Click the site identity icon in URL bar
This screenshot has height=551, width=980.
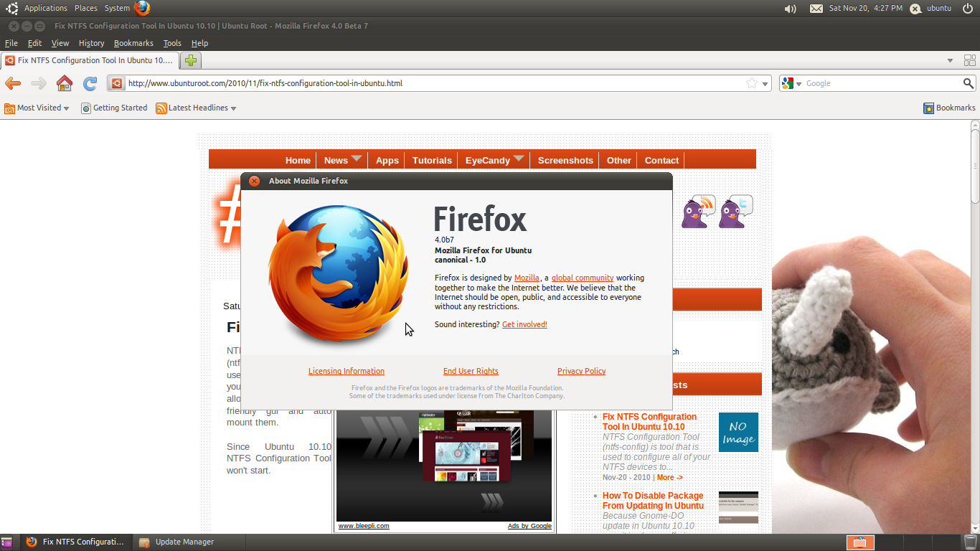tap(116, 83)
